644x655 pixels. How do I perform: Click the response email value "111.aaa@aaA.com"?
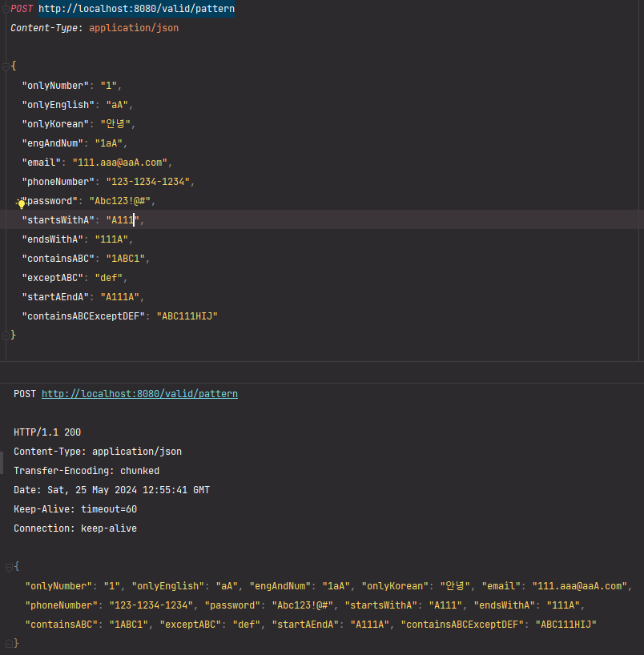(x=580, y=586)
